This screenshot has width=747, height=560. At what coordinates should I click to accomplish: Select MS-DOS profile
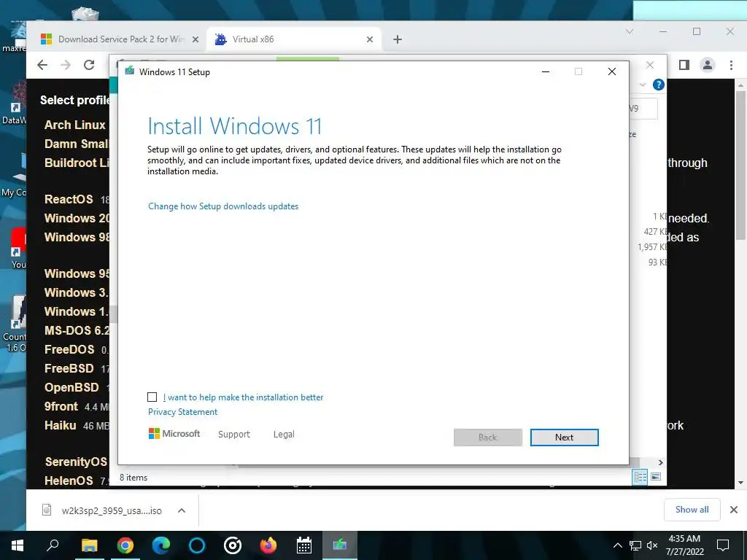coord(77,330)
